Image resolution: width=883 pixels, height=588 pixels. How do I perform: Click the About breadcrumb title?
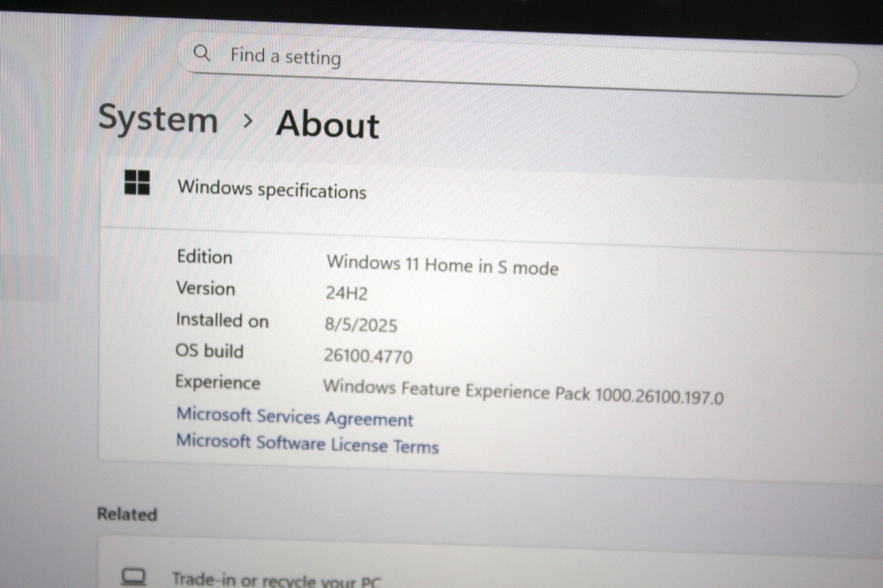(x=328, y=124)
